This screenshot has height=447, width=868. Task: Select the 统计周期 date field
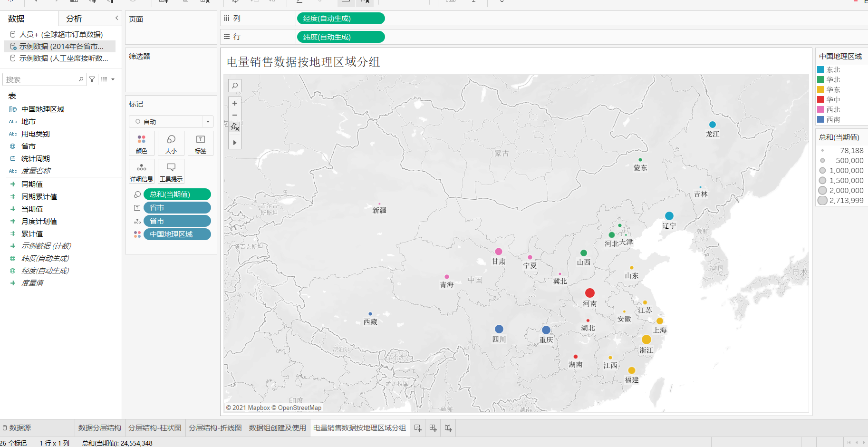(x=36, y=159)
